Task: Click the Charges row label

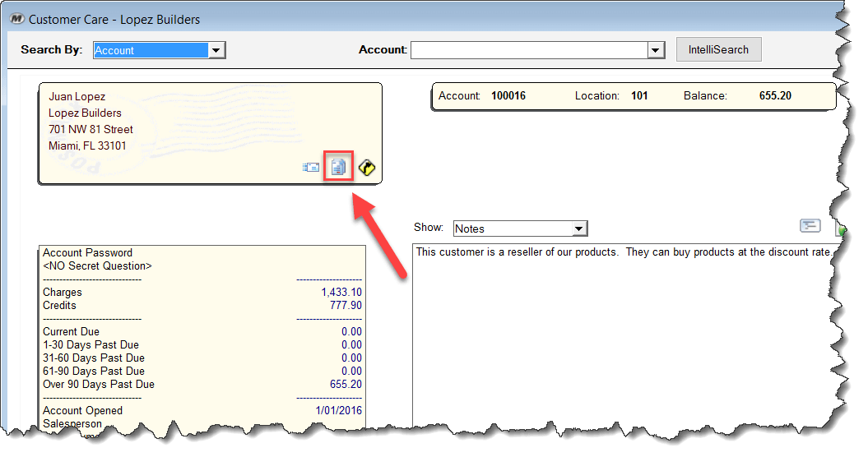Action: click(62, 292)
